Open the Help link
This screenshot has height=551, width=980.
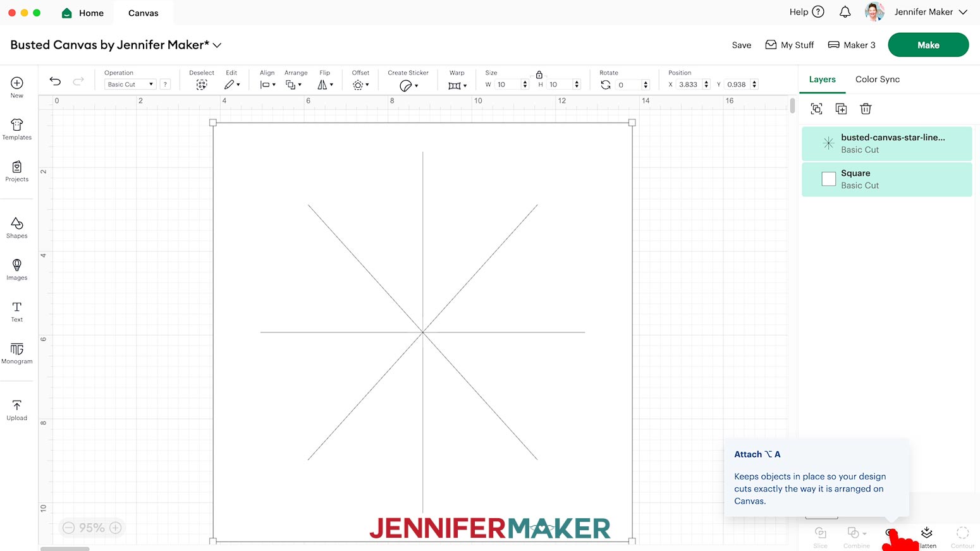click(807, 12)
